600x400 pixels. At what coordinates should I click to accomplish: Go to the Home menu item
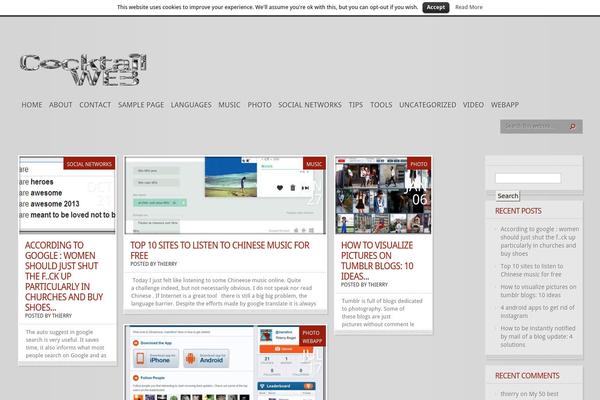tap(32, 105)
